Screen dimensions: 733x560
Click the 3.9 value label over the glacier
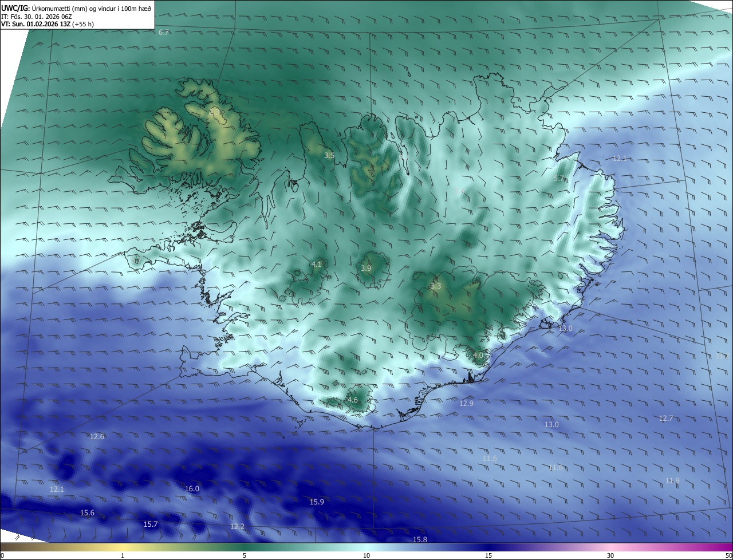pos(366,268)
